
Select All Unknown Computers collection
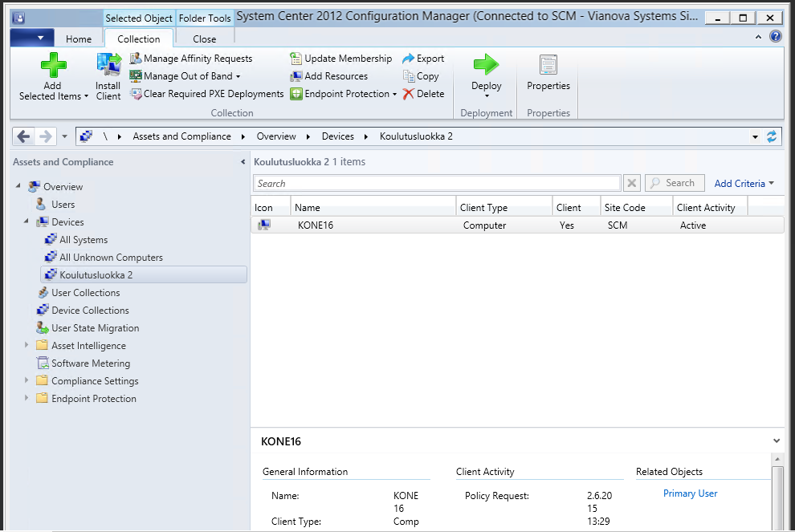pyautogui.click(x=111, y=258)
